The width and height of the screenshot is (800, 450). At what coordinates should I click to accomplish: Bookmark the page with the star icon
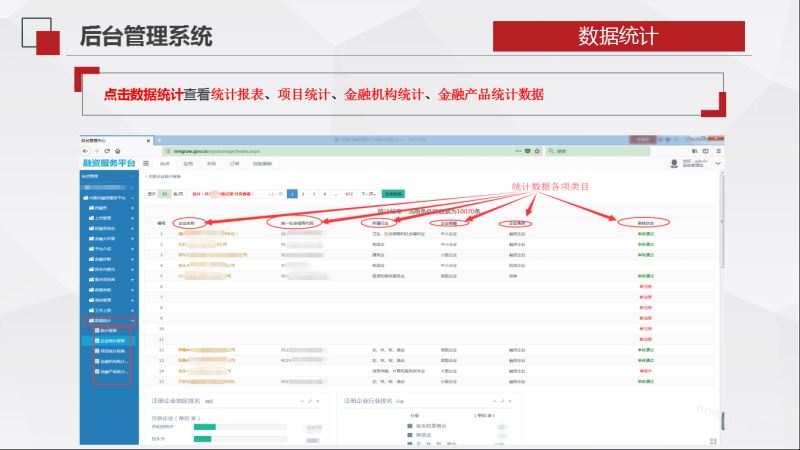coord(535,151)
